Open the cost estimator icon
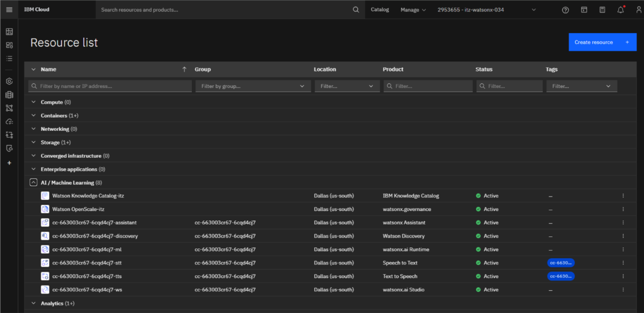Screen dimensions: 644x313 pos(602,10)
